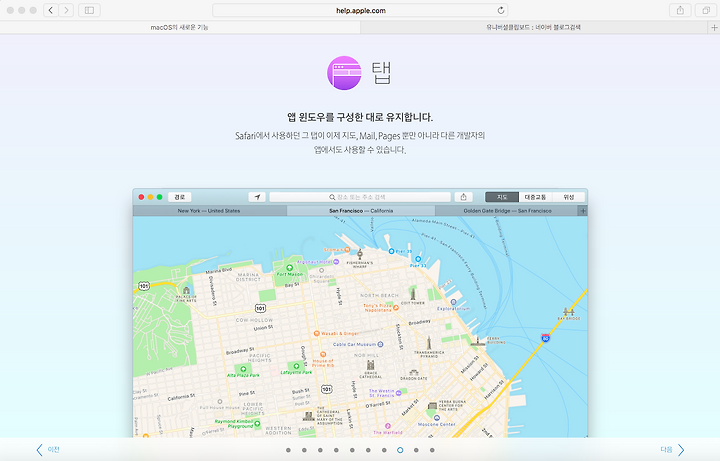Click the Moscone Center marker
This screenshot has height=461, width=720.
pyautogui.click(x=437, y=418)
